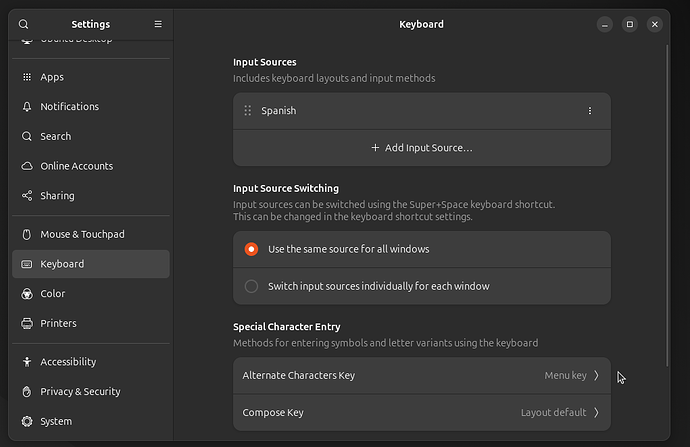This screenshot has width=690, height=447.
Task: Click the Notifications bell icon
Action: click(27, 107)
